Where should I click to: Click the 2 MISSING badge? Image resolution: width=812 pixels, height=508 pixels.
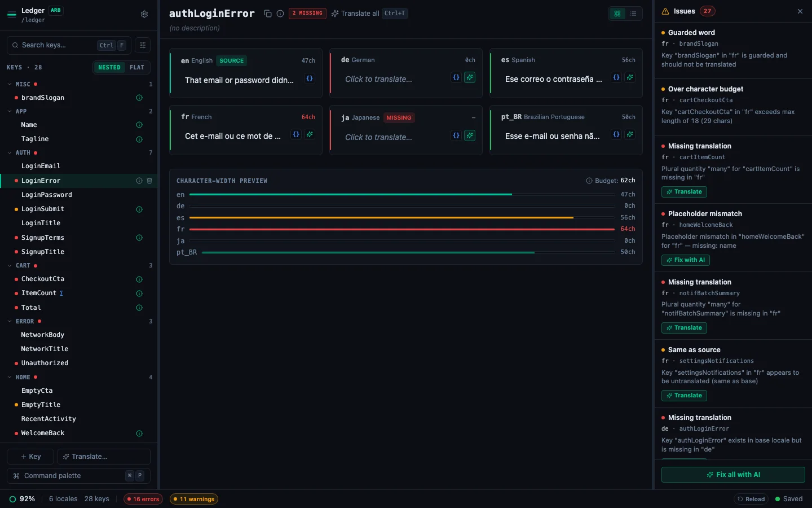point(307,13)
